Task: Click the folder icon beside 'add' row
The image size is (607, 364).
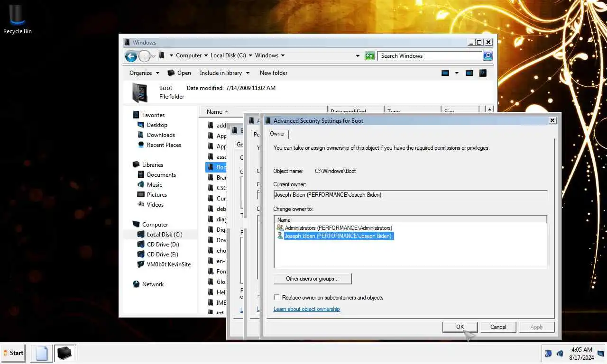Action: [211, 126]
